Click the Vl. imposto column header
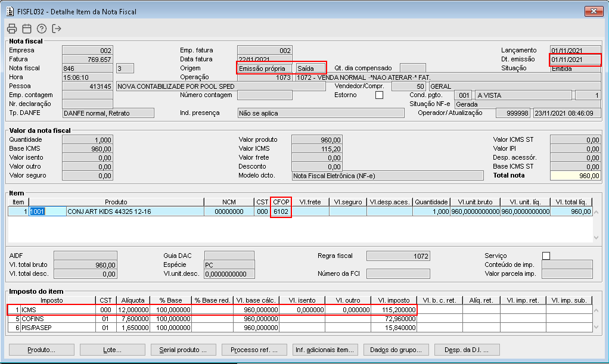Image resolution: width=609 pixels, height=364 pixels. (394, 300)
